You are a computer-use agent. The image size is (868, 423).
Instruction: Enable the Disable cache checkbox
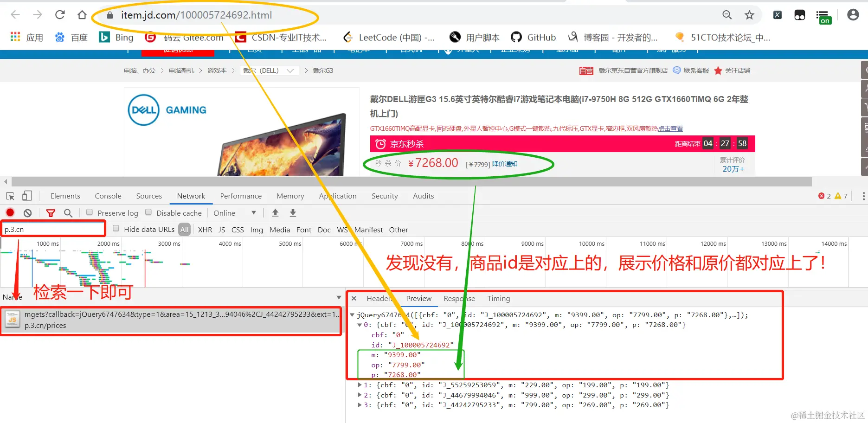[148, 212]
